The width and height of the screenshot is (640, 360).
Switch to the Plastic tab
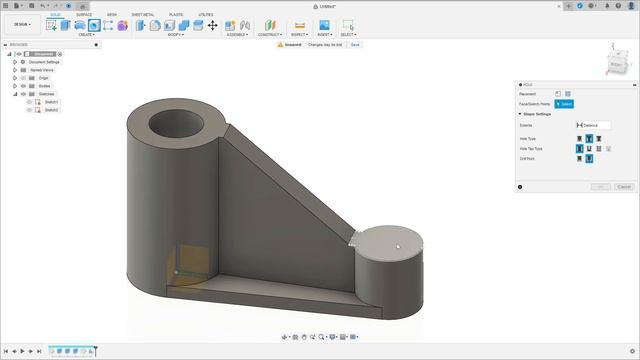coord(176,15)
